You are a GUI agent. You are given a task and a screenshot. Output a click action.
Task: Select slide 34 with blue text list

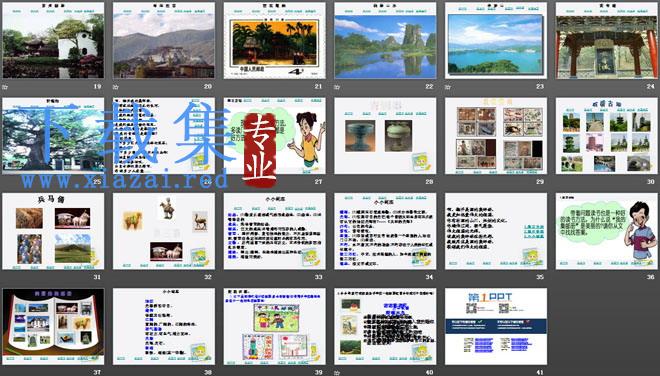pyautogui.click(x=385, y=231)
